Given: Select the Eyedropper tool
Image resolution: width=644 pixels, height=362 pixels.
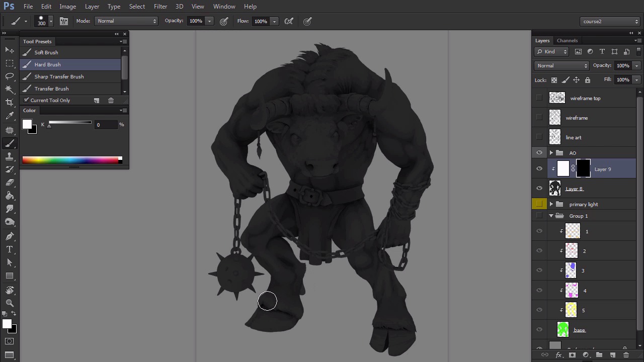Looking at the screenshot, I should pos(10,116).
